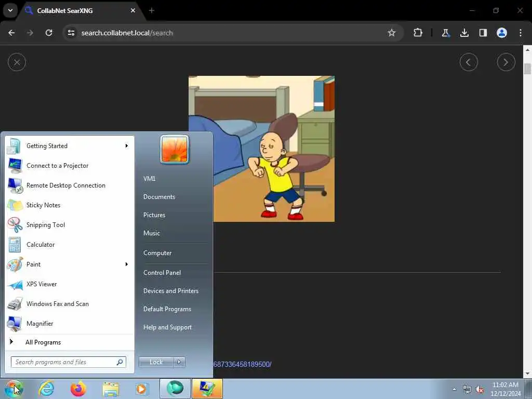The width and height of the screenshot is (532, 399).
Task: Open Devices and Printers
Action: 171,291
